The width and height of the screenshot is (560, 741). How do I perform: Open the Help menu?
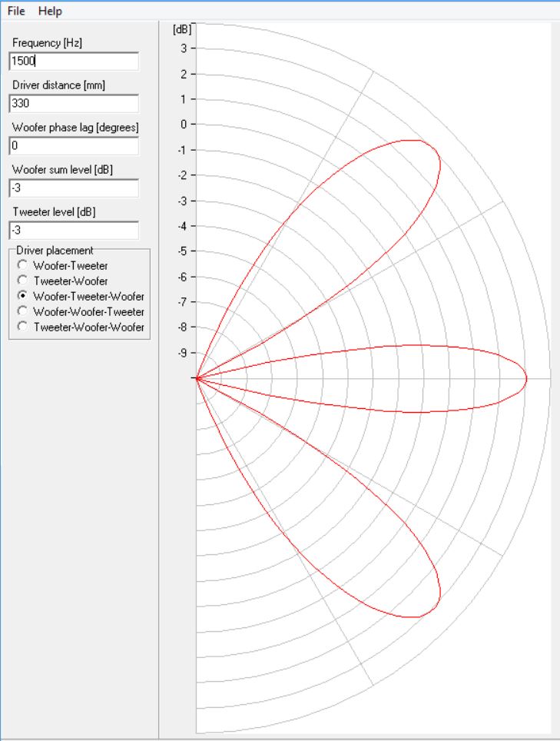pos(50,11)
